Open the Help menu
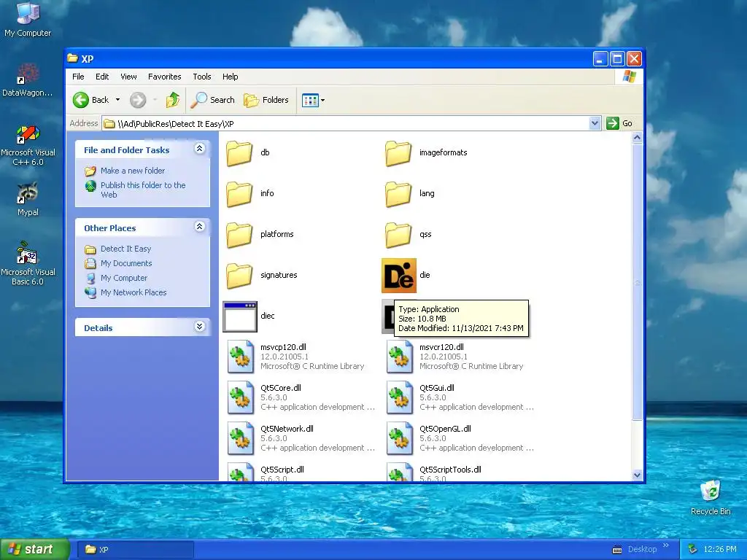Image resolution: width=747 pixels, height=560 pixels. [x=230, y=77]
